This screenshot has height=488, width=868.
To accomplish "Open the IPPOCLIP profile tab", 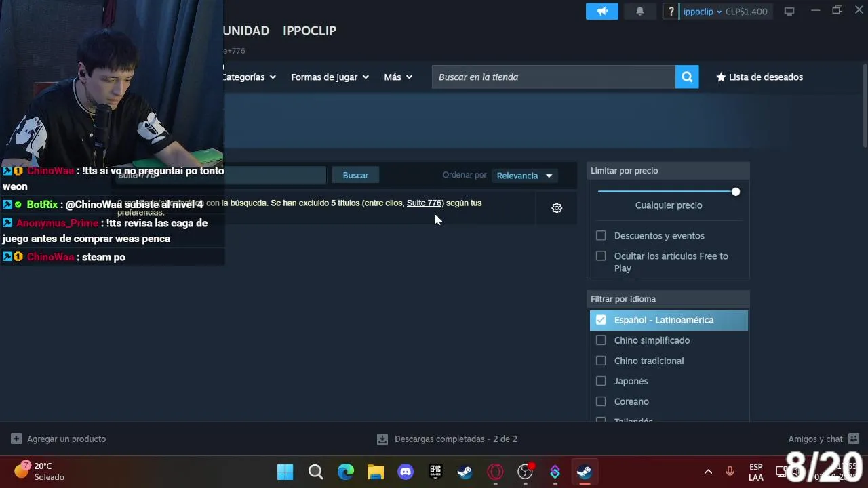I will tap(309, 30).
